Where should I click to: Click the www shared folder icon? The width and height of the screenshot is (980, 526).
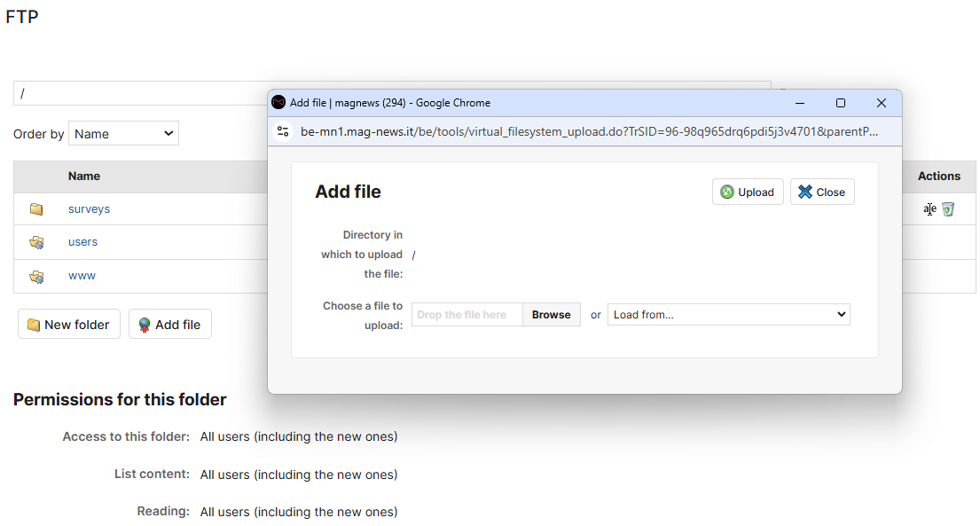point(36,276)
